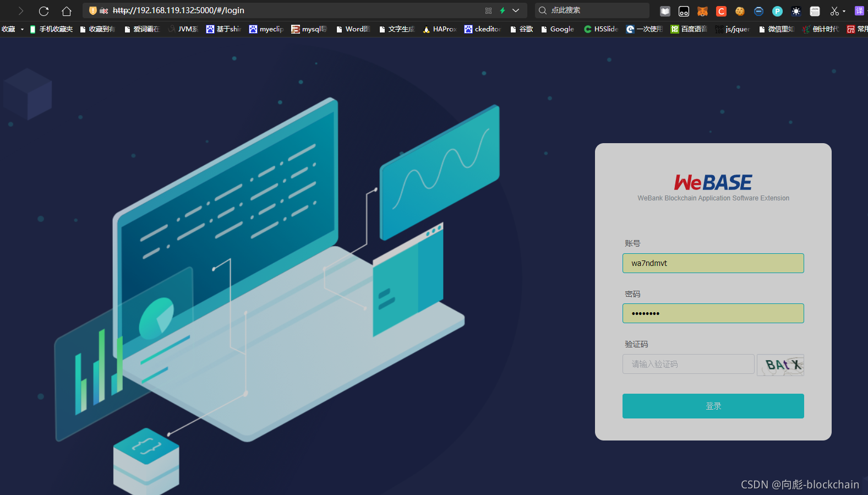Open the 常用 bookmark at the bar's end

pos(857,29)
